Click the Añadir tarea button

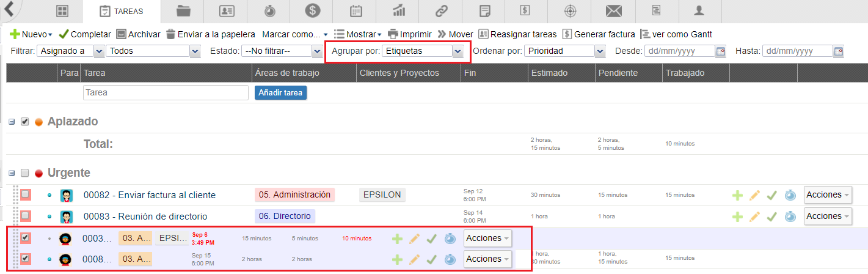pyautogui.click(x=280, y=93)
